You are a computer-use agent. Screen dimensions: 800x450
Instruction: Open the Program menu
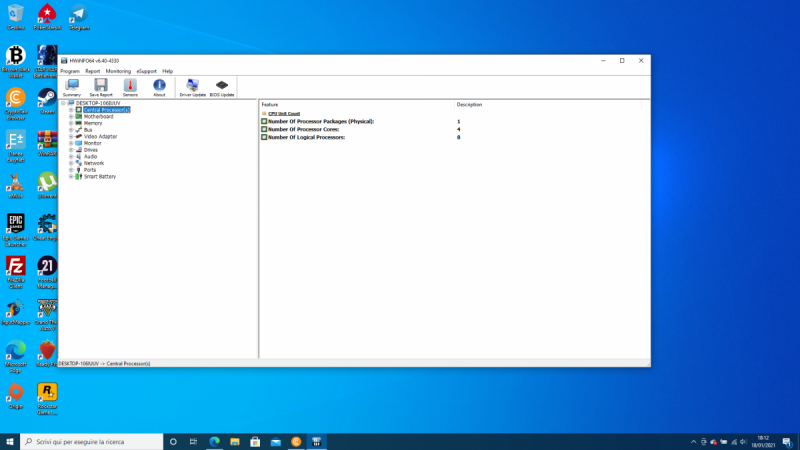69,71
